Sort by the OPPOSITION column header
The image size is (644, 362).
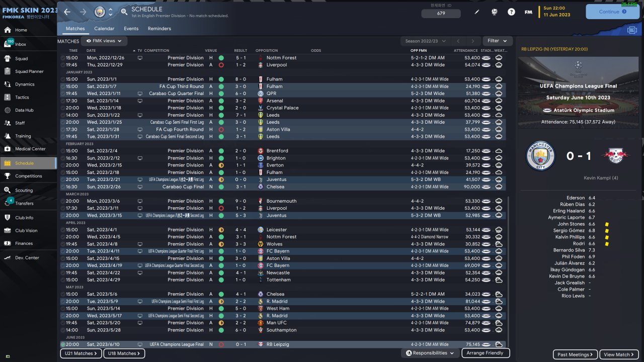click(x=267, y=51)
